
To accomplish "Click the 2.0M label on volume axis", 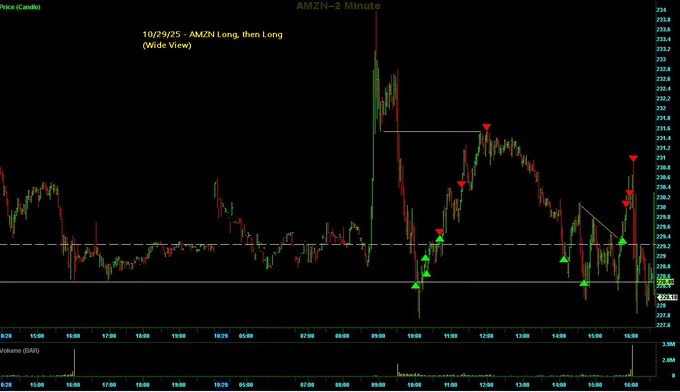I will click(x=668, y=360).
